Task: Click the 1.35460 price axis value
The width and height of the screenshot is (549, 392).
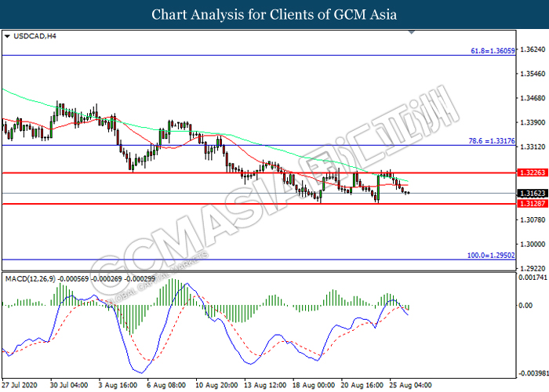Action: [533, 74]
